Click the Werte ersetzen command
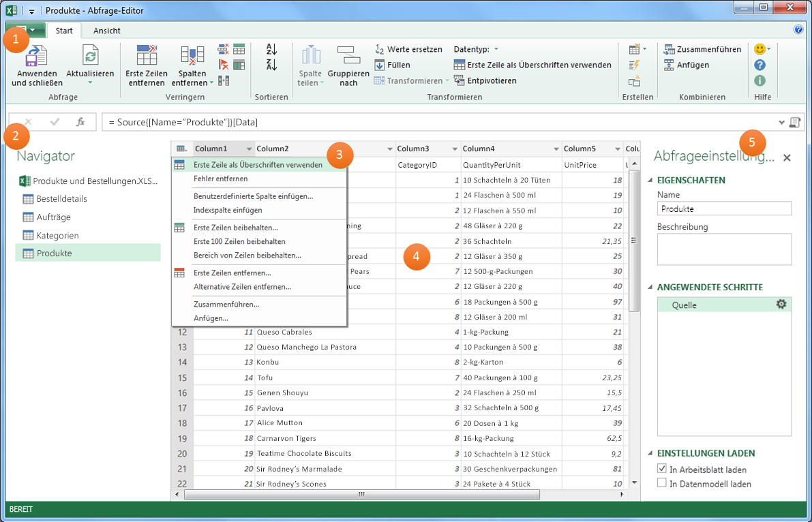Viewport: 812px width, 522px height. click(408, 49)
